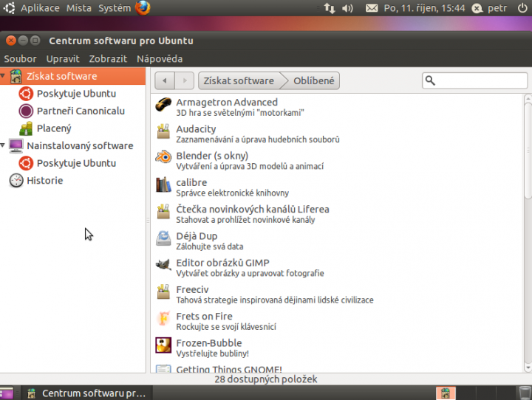Click the Získat software bag icon
Image resolution: width=532 pixels, height=400 pixels.
click(16, 76)
